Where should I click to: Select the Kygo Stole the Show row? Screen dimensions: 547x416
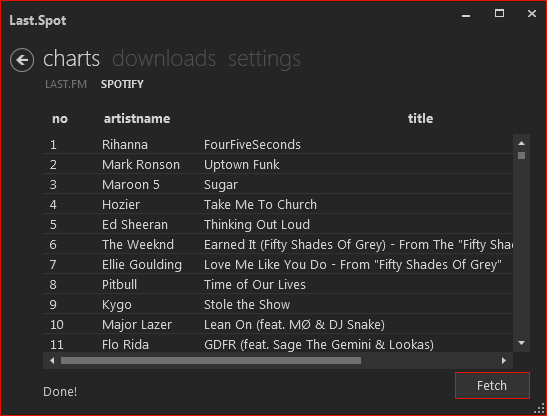click(x=278, y=304)
